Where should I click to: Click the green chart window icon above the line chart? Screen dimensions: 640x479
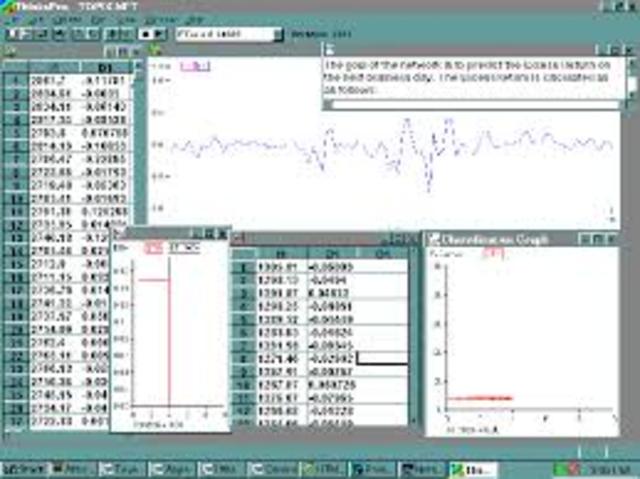pos(155,51)
